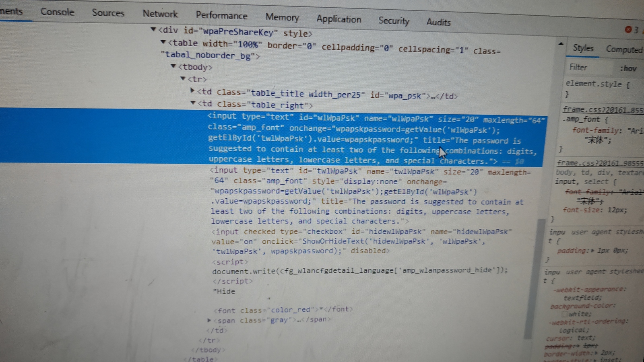Viewport: 644px width, 362px height.
Task: Open the Security tab
Action: point(394,21)
